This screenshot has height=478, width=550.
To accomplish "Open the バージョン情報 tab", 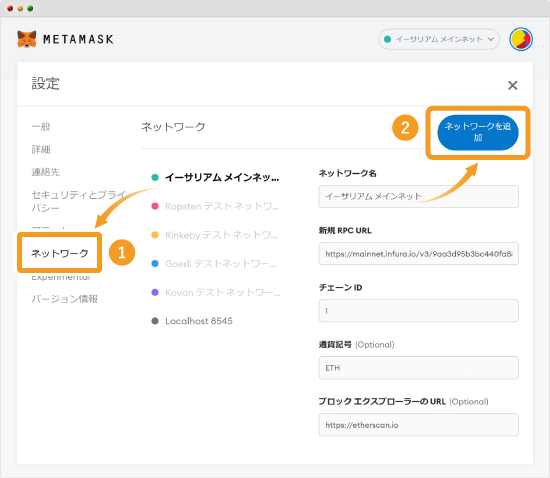I will click(x=65, y=299).
